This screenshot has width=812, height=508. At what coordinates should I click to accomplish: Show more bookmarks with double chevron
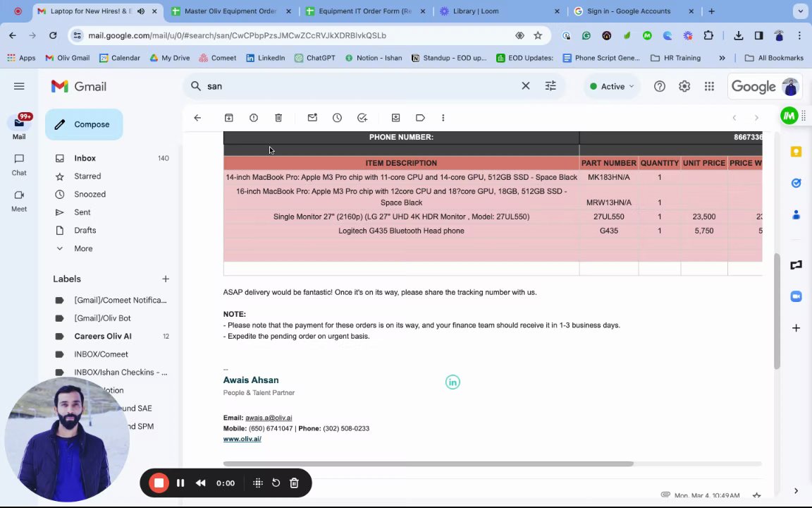(x=722, y=58)
